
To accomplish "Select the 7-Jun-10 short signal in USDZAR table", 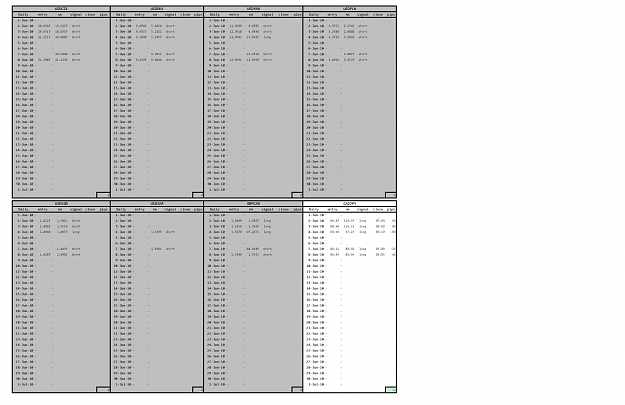I will point(170,249).
